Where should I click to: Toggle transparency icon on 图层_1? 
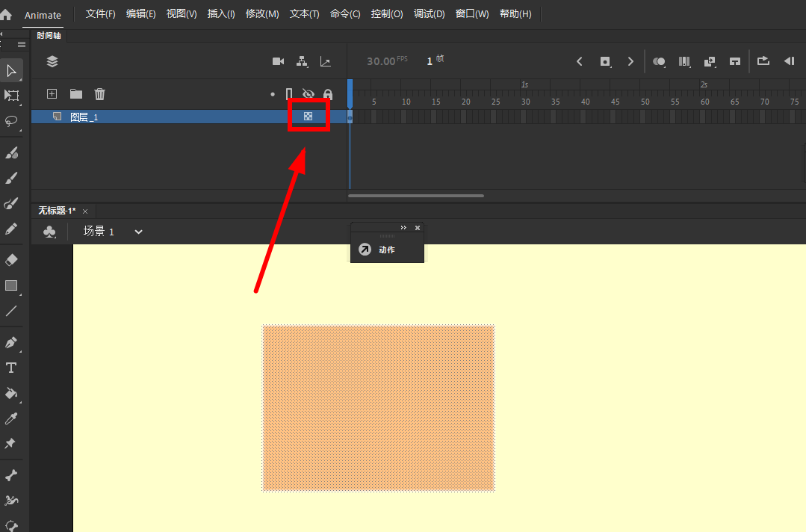pyautogui.click(x=308, y=116)
